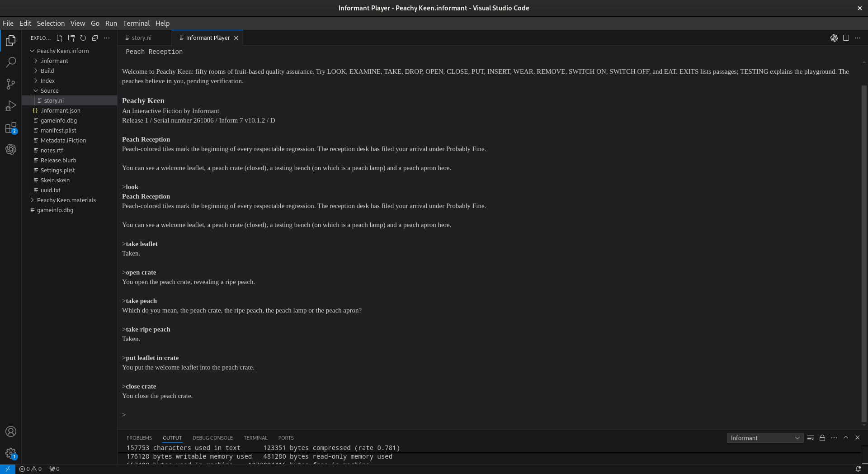This screenshot has width=868, height=474.
Task: Switch to the story.ni editor tab
Action: pyautogui.click(x=142, y=38)
